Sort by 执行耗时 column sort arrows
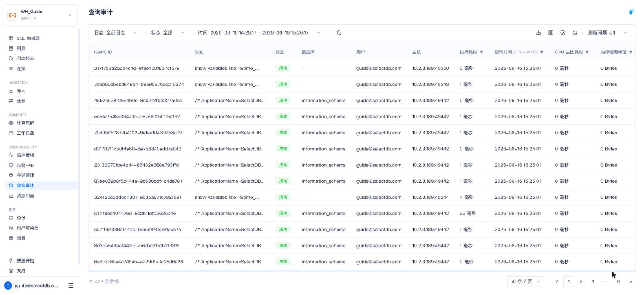This screenshot has width=644, height=295. pos(481,52)
